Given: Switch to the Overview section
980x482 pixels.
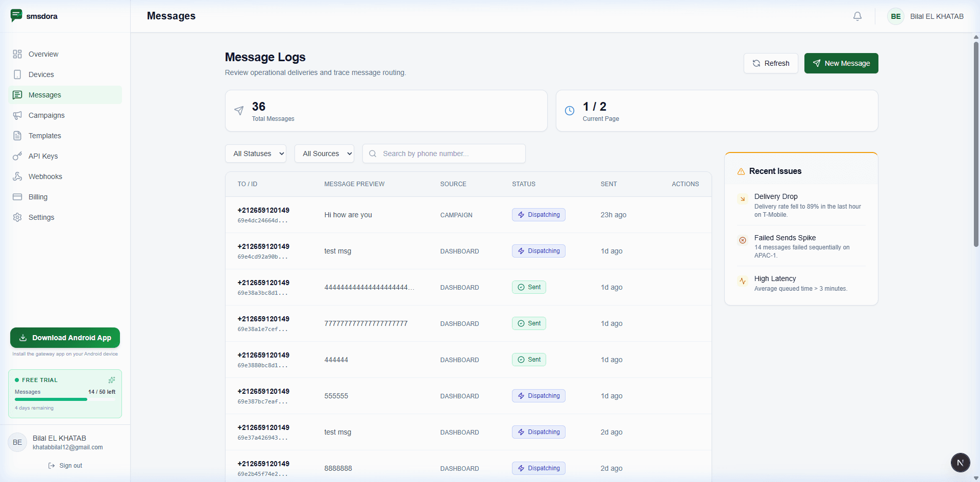Looking at the screenshot, I should point(43,54).
